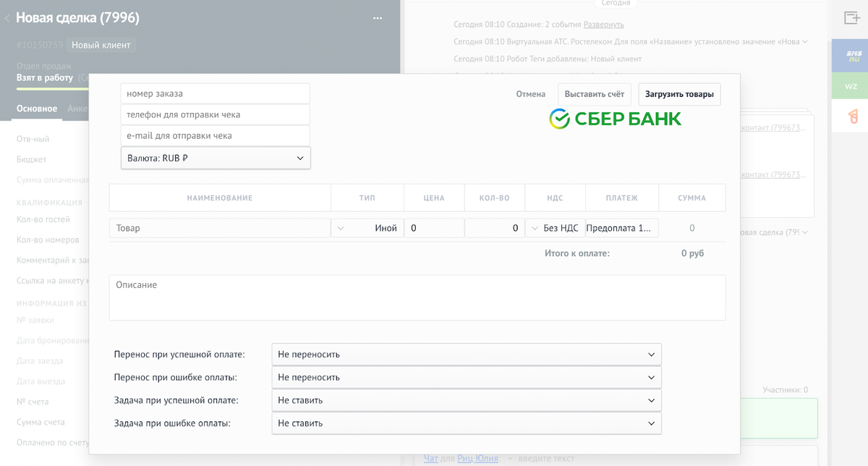Click the введите текст chat input
This screenshot has width=868, height=466.
coord(547,458)
